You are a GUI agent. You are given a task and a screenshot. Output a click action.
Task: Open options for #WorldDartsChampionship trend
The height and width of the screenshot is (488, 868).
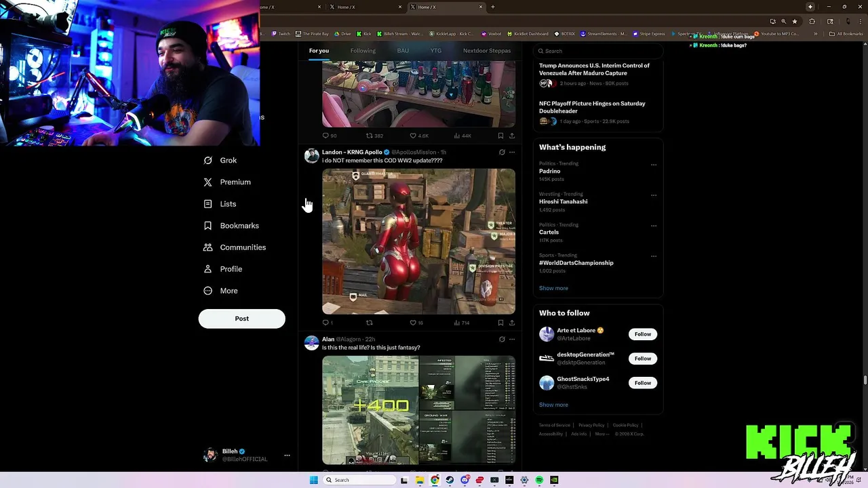(654, 256)
